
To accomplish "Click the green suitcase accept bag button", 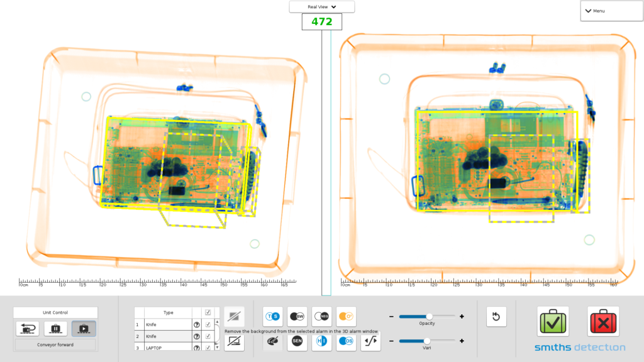I will point(553,321).
